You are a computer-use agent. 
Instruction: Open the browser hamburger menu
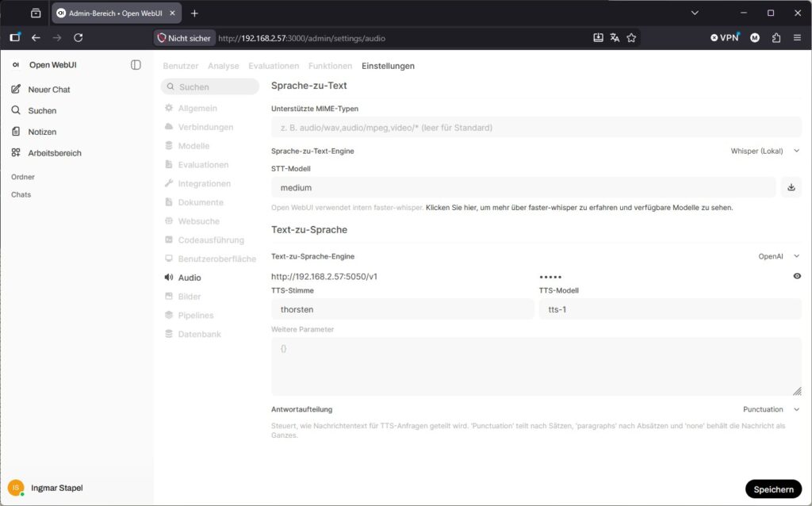[797, 38]
